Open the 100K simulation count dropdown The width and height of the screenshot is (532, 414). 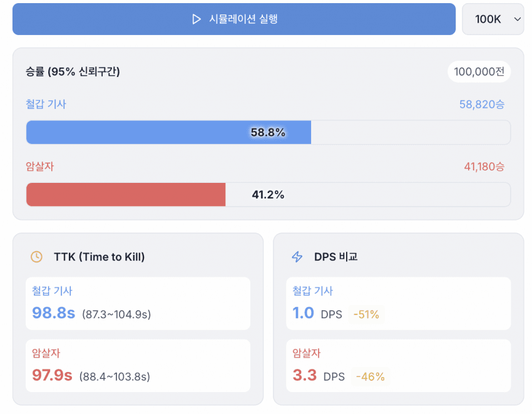pos(493,19)
